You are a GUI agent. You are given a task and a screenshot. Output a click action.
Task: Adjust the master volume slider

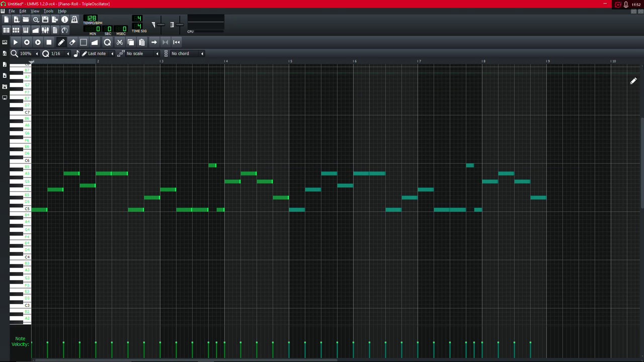pyautogui.click(x=160, y=24)
